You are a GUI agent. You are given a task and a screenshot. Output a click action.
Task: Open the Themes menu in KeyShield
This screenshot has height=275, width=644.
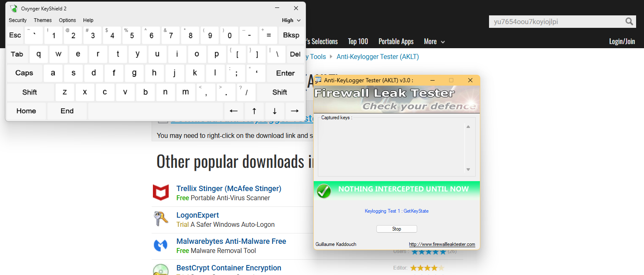(43, 20)
